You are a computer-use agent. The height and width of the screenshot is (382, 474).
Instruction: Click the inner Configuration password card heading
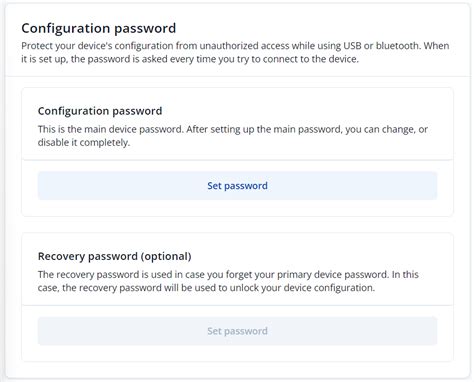click(100, 111)
